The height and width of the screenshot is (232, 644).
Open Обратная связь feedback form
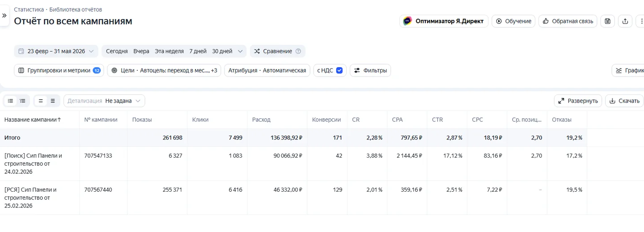[x=568, y=21]
